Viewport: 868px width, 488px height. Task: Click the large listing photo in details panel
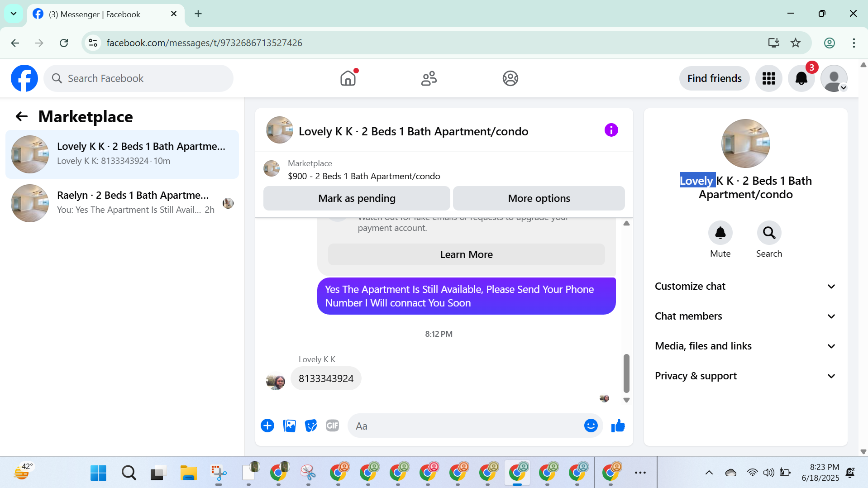click(745, 144)
